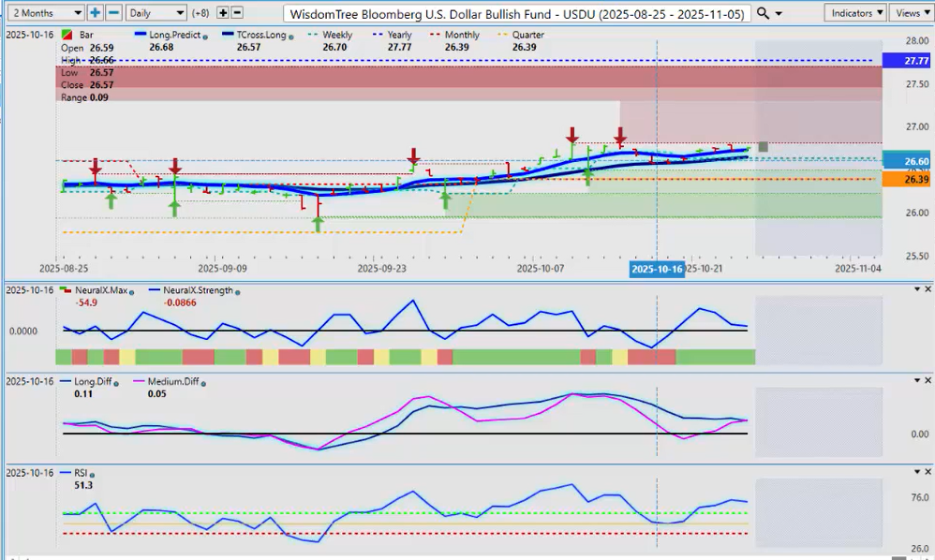Expand arrow next to search icon
The height and width of the screenshot is (560, 935).
click(779, 13)
